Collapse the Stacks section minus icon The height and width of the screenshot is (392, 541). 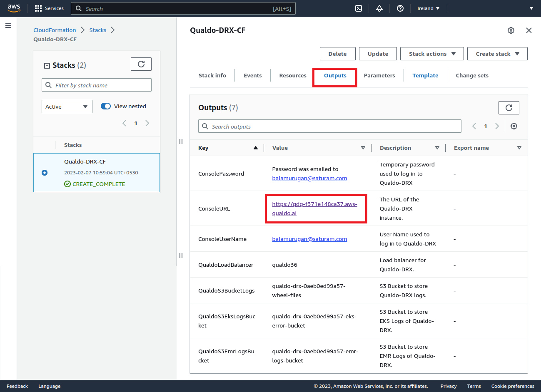click(47, 66)
